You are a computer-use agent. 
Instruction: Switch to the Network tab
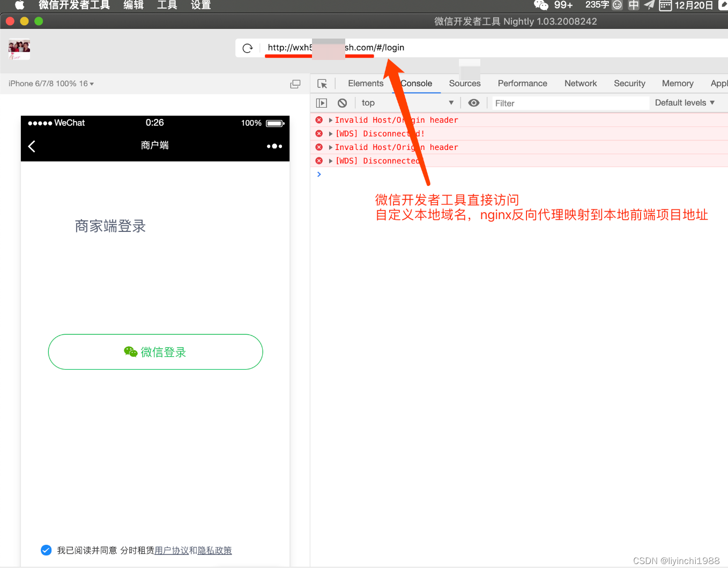click(x=580, y=84)
